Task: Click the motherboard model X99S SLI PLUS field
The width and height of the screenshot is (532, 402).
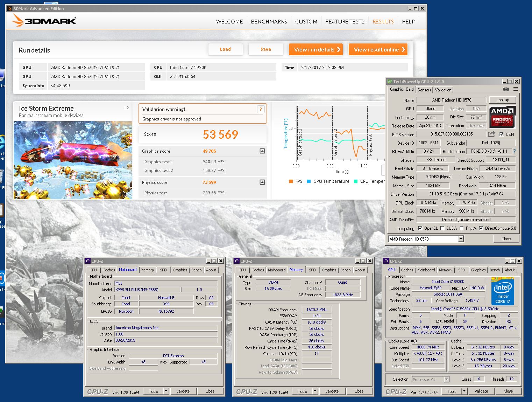Action: point(147,290)
